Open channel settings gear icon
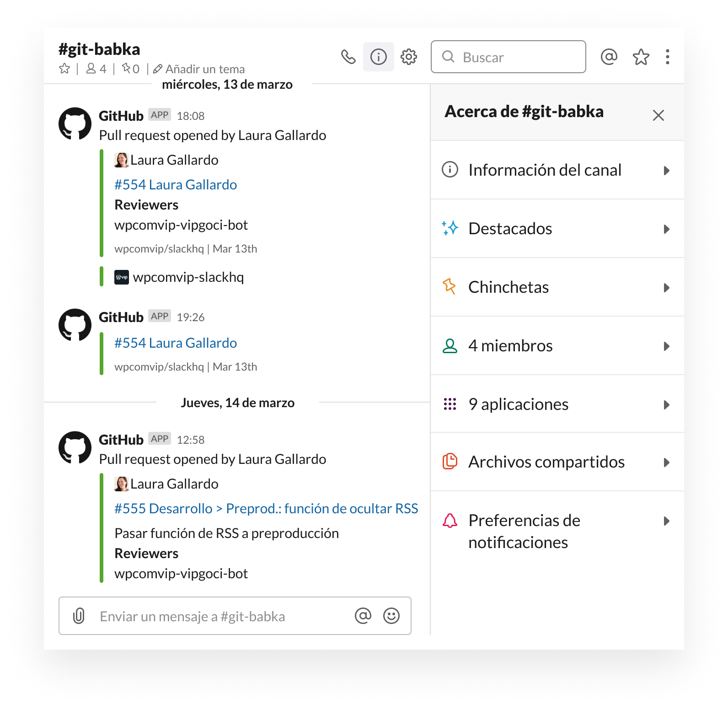The image size is (728, 710). click(409, 57)
